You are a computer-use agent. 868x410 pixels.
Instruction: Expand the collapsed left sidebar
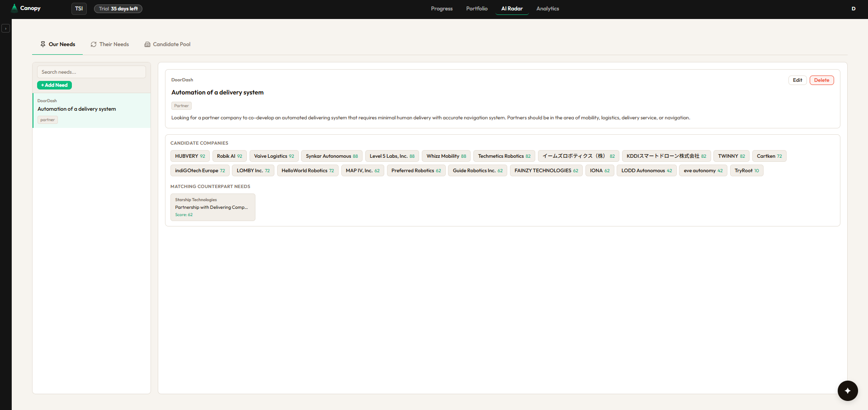click(5, 28)
